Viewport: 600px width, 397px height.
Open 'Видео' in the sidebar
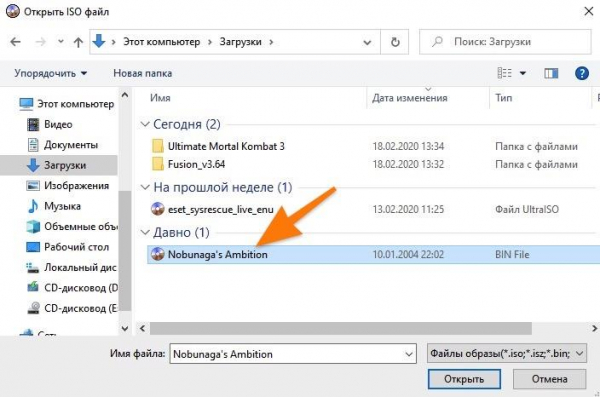(50, 124)
